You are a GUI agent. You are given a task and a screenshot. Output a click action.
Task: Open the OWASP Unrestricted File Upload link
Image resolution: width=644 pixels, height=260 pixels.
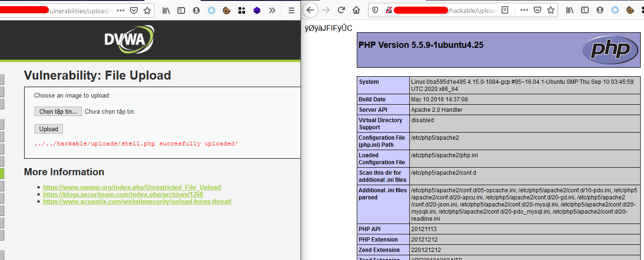(132, 187)
